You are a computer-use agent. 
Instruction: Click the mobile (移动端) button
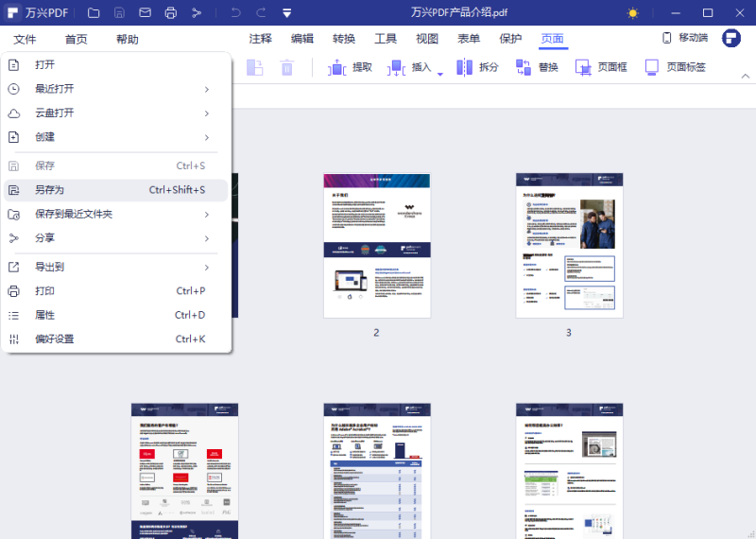click(x=683, y=38)
